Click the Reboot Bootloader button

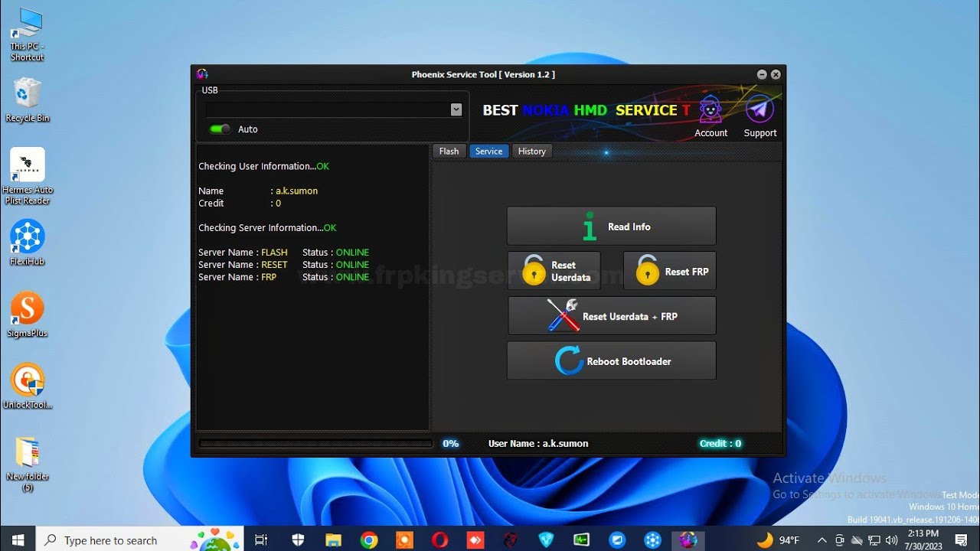click(612, 360)
